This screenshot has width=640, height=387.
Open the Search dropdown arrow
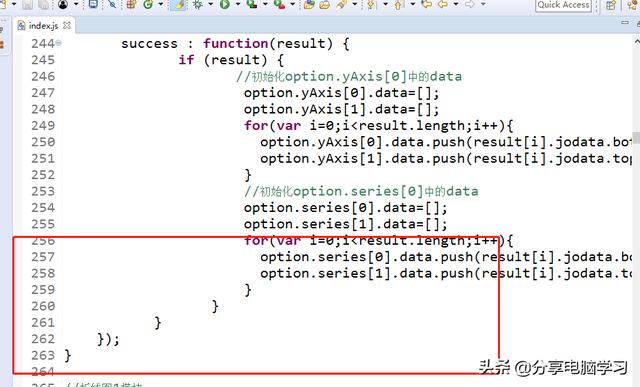point(355,4)
